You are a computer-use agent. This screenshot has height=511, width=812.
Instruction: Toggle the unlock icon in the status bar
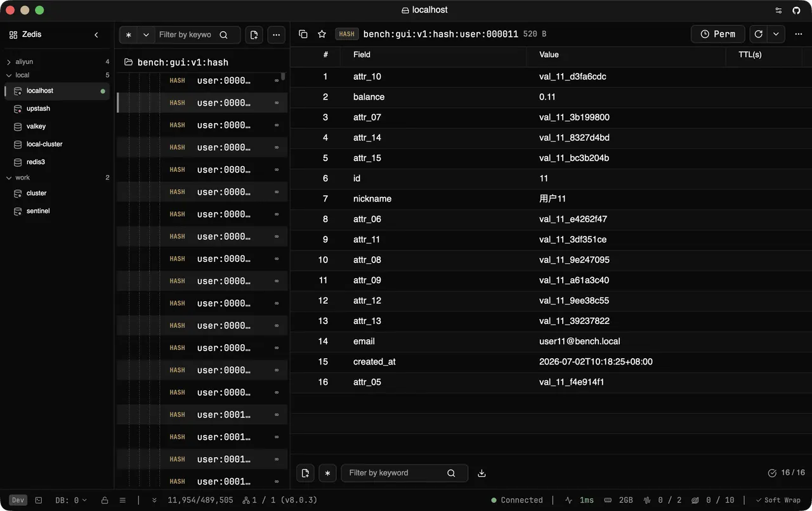tap(105, 500)
